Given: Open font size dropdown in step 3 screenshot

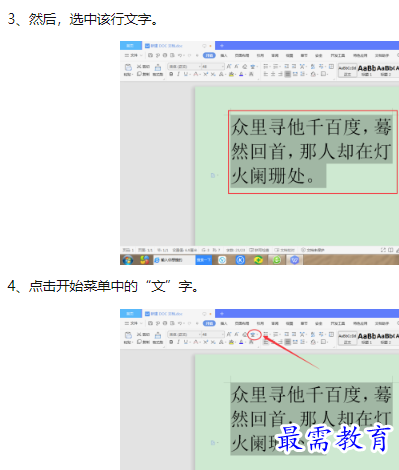Looking at the screenshot, I should (223, 67).
